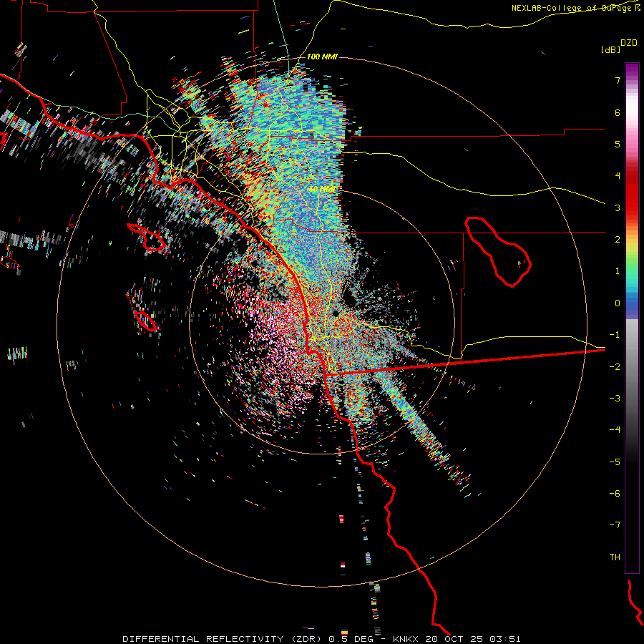Image resolution: width=644 pixels, height=644 pixels.
Task: Click the -2 tick label on the color scale
Action: coord(615,367)
